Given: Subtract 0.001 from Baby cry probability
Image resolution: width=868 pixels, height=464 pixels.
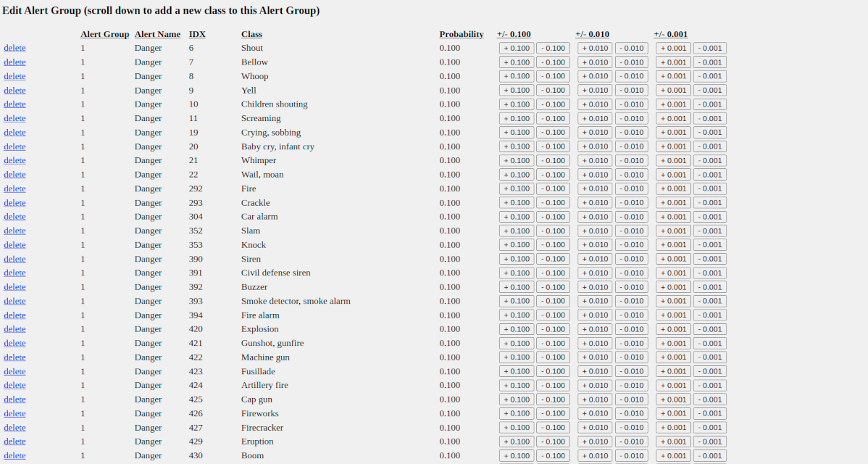Looking at the screenshot, I should coord(709,146).
